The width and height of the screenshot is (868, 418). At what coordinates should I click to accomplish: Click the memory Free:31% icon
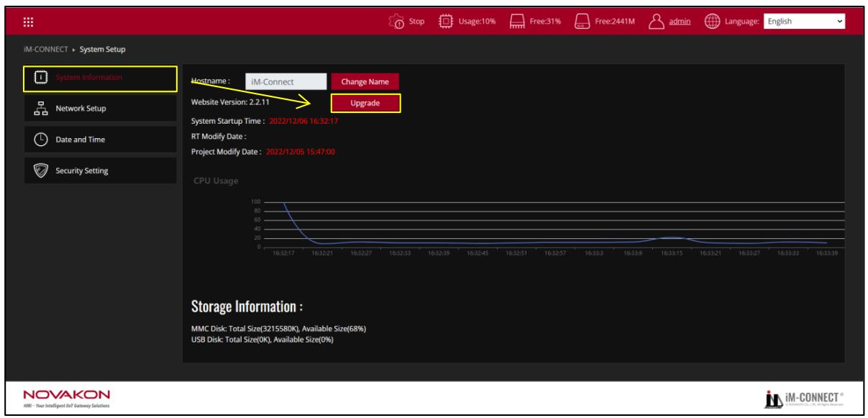tap(516, 22)
